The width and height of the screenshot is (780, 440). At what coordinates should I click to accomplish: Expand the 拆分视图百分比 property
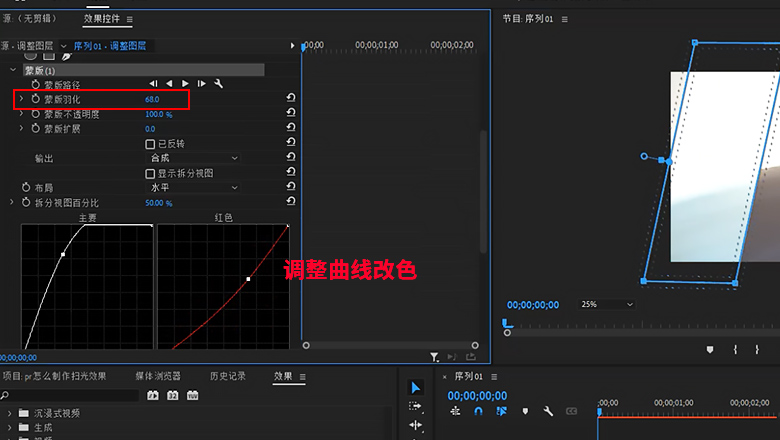(x=11, y=202)
